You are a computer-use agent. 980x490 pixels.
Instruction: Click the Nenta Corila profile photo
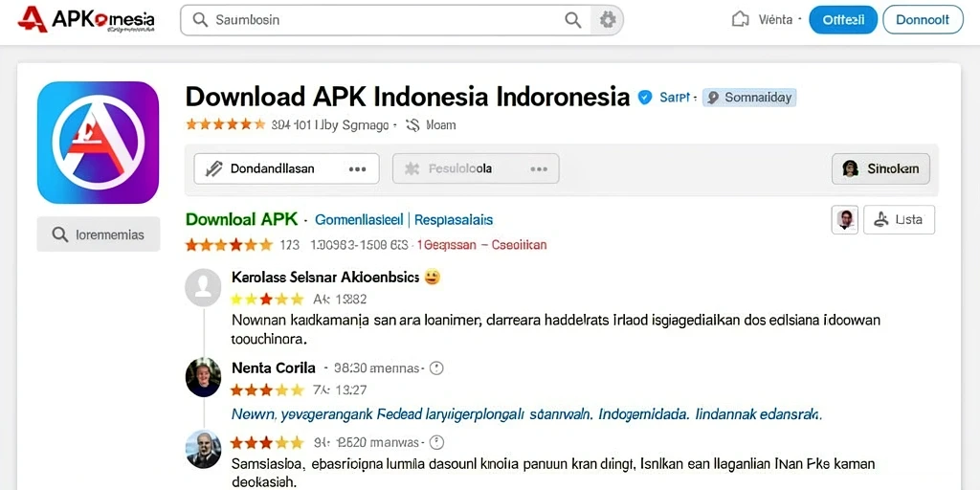point(203,377)
